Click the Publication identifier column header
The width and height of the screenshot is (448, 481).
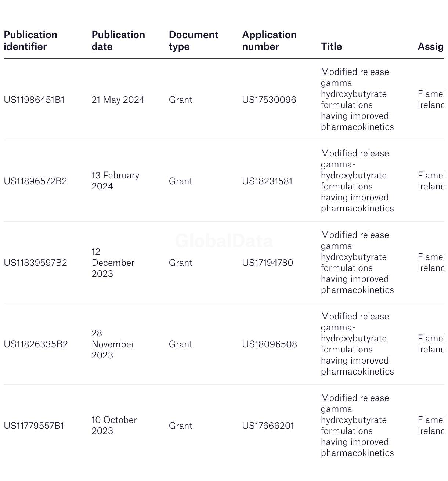(30, 41)
